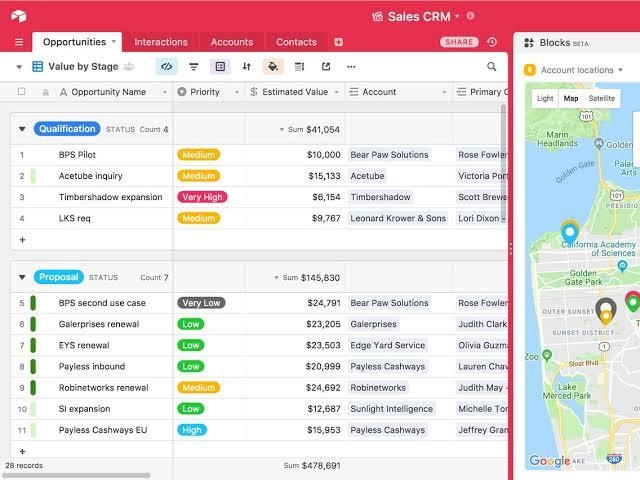Switch to the Accounts tab

(x=232, y=42)
